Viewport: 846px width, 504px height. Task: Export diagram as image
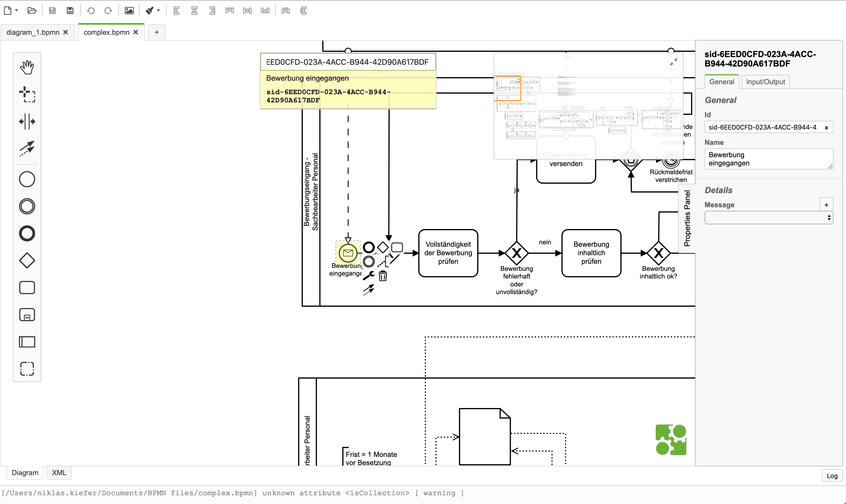click(129, 11)
